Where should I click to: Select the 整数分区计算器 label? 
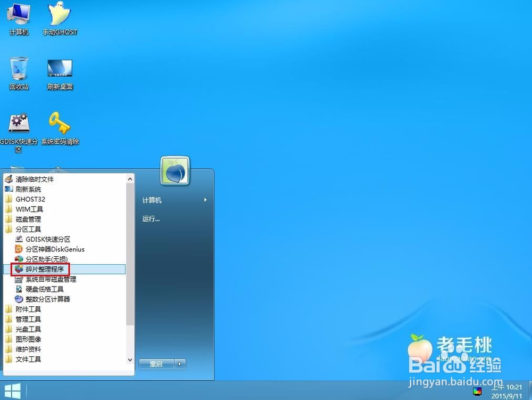(48, 299)
